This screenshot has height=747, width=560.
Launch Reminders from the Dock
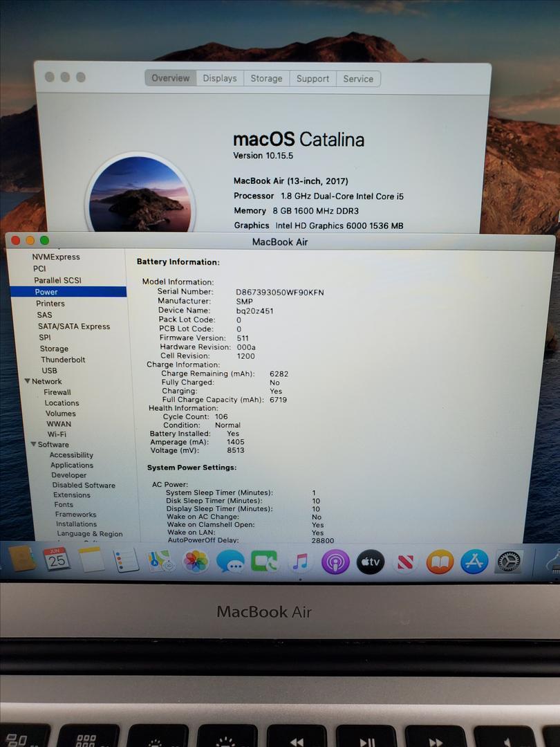[126, 560]
